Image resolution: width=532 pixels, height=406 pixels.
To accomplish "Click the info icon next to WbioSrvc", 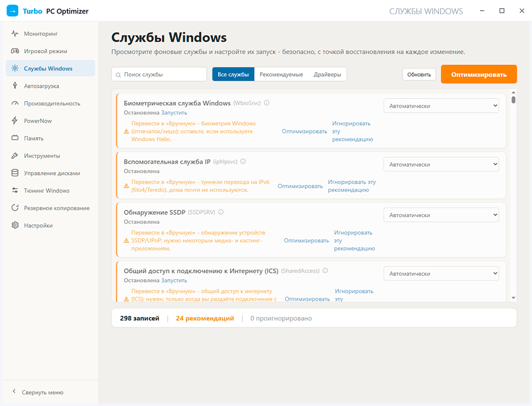I will coord(267,103).
